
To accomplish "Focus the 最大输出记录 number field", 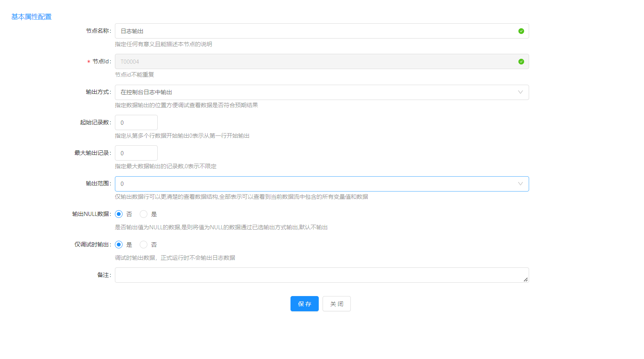I will click(x=136, y=153).
